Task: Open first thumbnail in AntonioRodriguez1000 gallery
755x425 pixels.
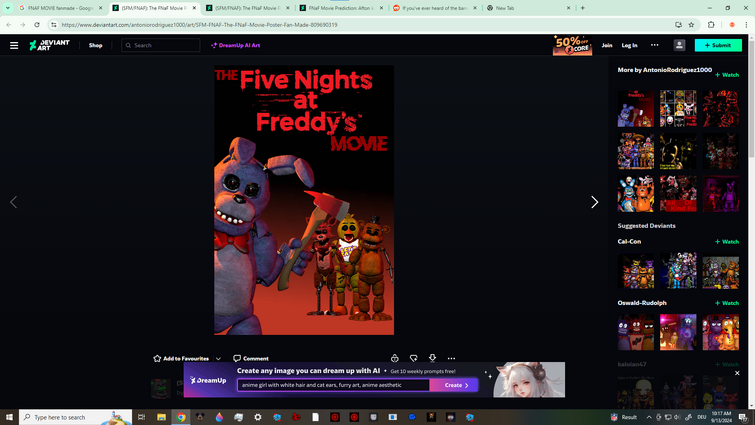Action: 636,109
